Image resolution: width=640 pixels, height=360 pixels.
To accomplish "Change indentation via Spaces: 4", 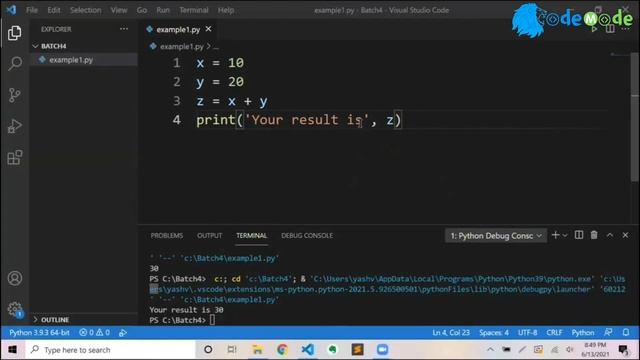I will click(494, 332).
